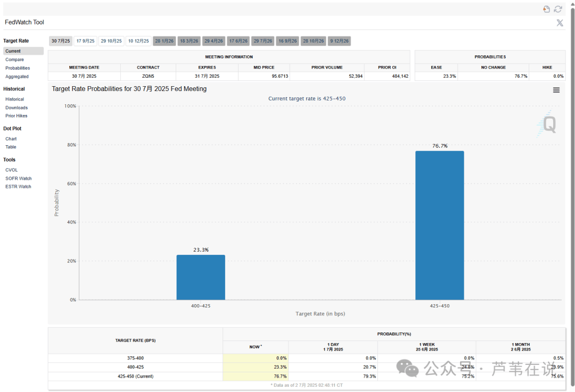Open Compare under Target Rate

point(14,60)
